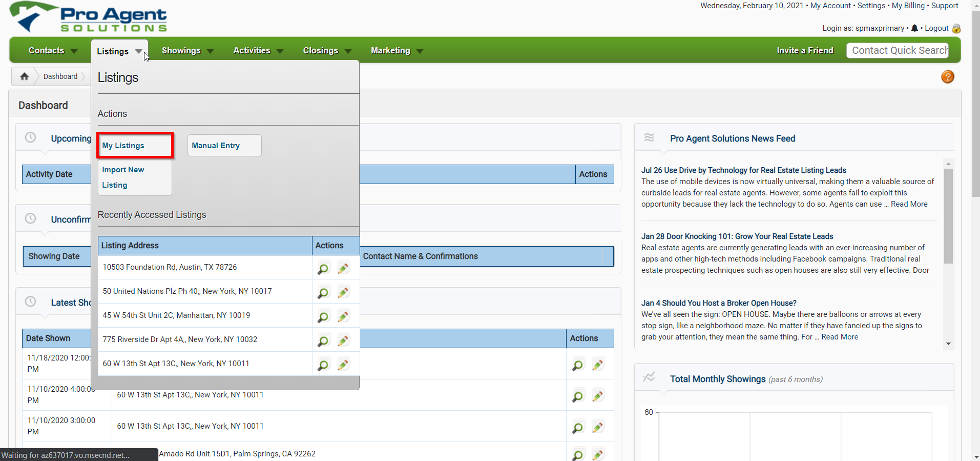Image resolution: width=980 pixels, height=461 pixels.
Task: Click 775 Riverside Dr Apt 4A address
Action: pyautogui.click(x=180, y=339)
